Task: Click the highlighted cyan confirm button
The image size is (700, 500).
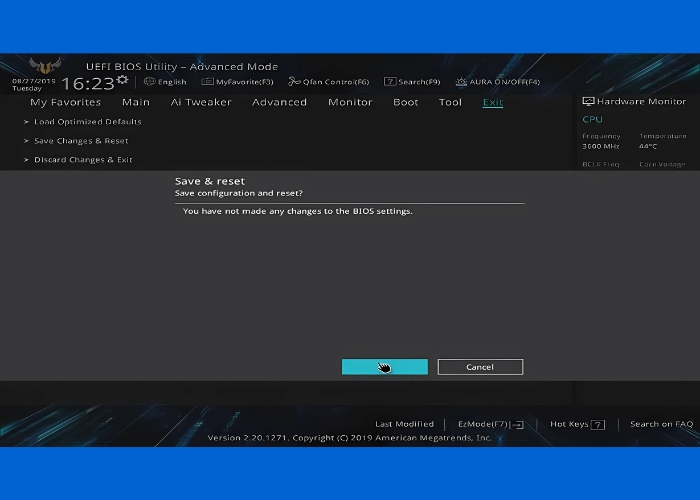Action: coord(385,367)
